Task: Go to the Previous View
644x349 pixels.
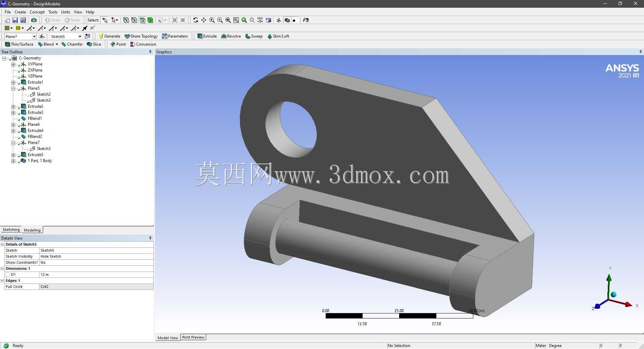Action: (x=244, y=20)
